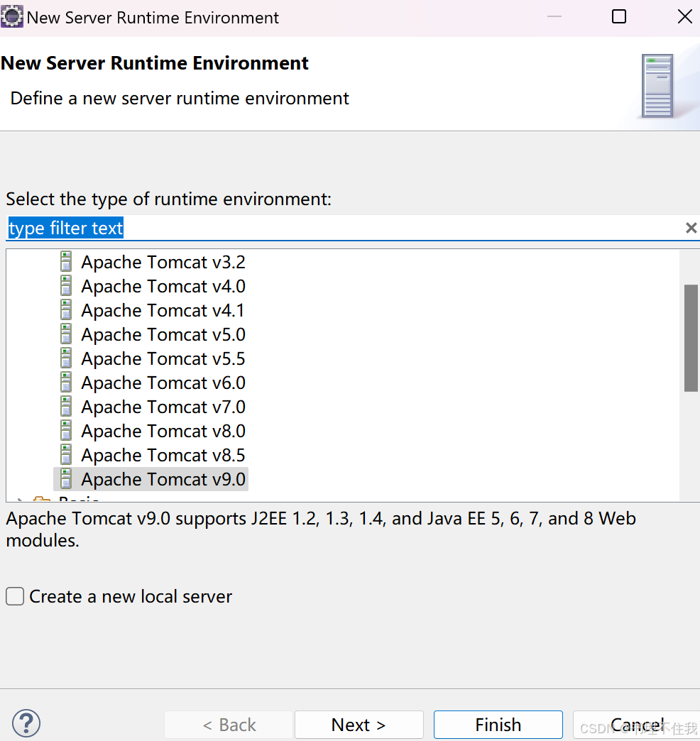Select Apache Tomcat v7.0 entry
The height and width of the screenshot is (741, 700).
tap(163, 407)
